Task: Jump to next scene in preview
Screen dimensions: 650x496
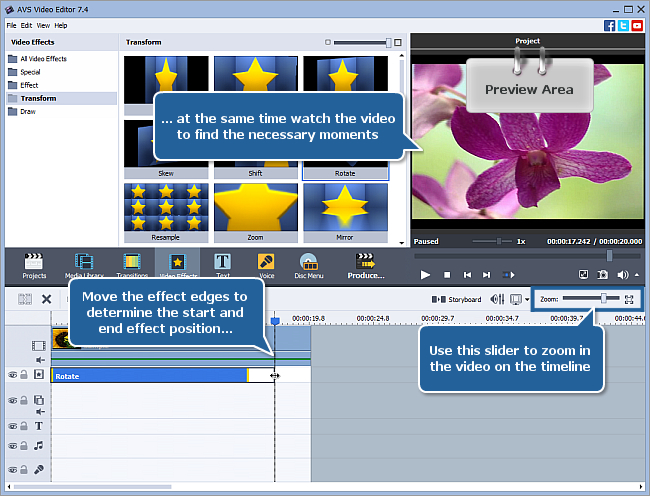Action: click(x=509, y=275)
